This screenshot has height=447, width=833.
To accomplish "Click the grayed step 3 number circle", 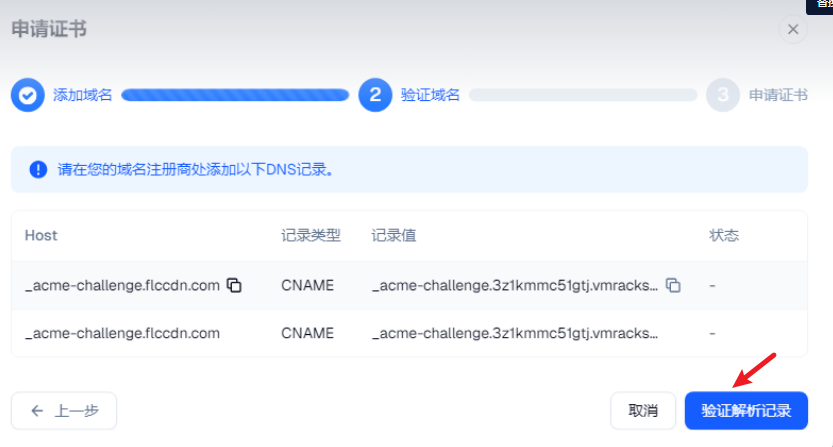I will point(723,95).
